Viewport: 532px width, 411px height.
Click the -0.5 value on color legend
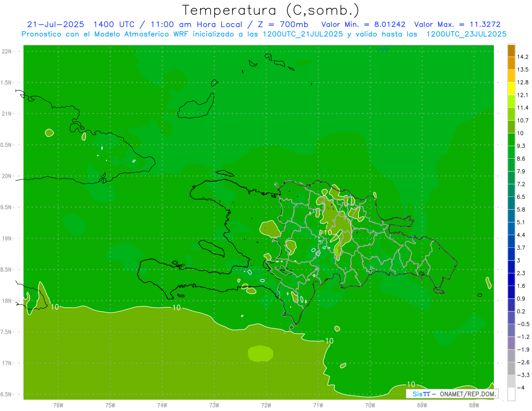click(x=523, y=324)
